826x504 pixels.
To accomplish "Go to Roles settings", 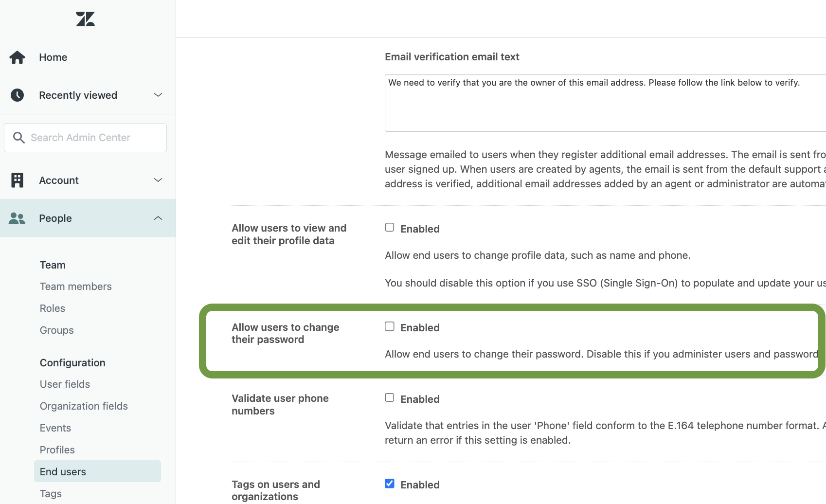I will pos(53,308).
